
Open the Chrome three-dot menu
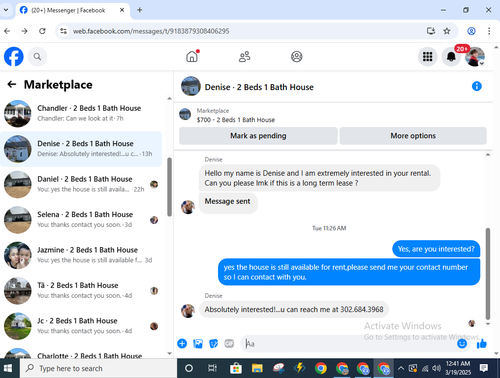489,31
